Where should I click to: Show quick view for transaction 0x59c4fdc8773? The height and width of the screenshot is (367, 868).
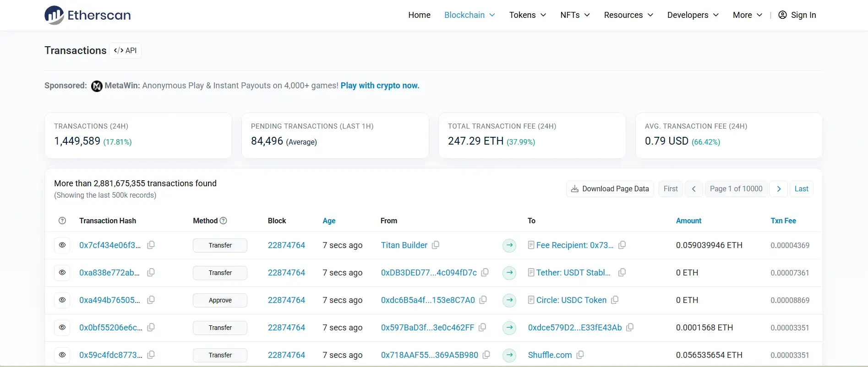(x=62, y=355)
